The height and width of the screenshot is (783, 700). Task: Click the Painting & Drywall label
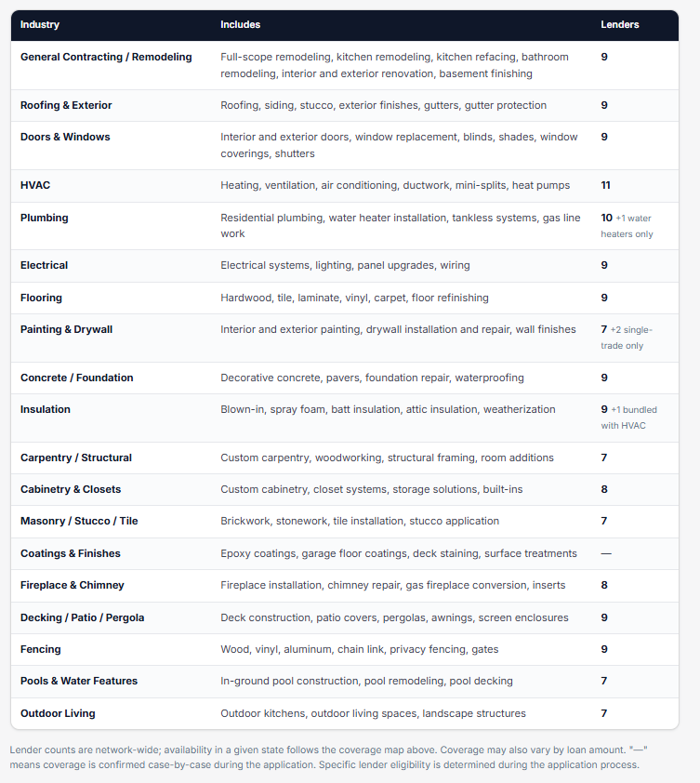[66, 329]
